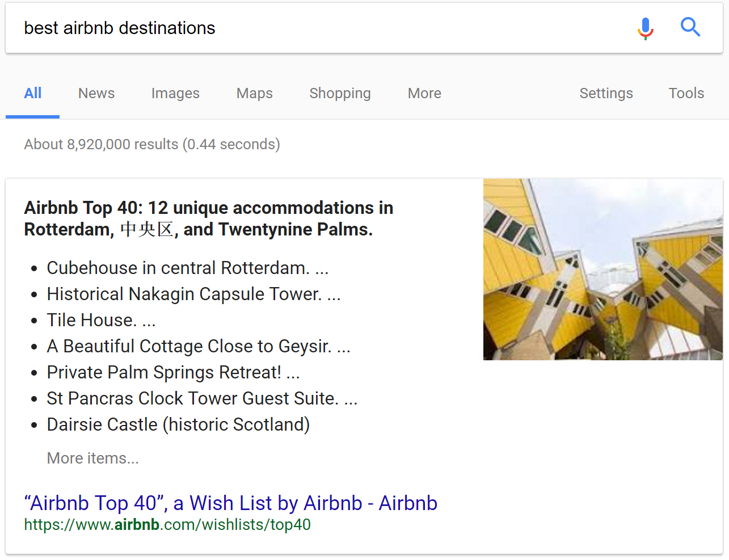
Task: Select the Shopping results tab
Action: 340,93
